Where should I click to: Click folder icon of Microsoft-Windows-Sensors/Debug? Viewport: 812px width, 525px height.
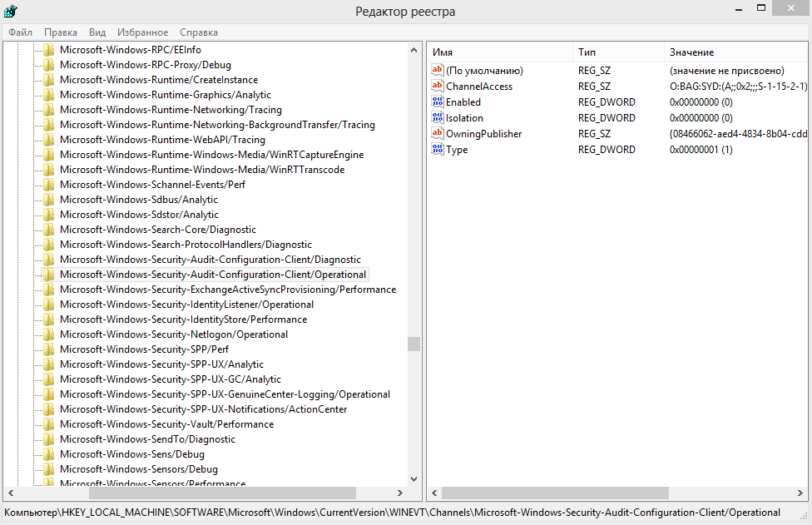(x=49, y=469)
